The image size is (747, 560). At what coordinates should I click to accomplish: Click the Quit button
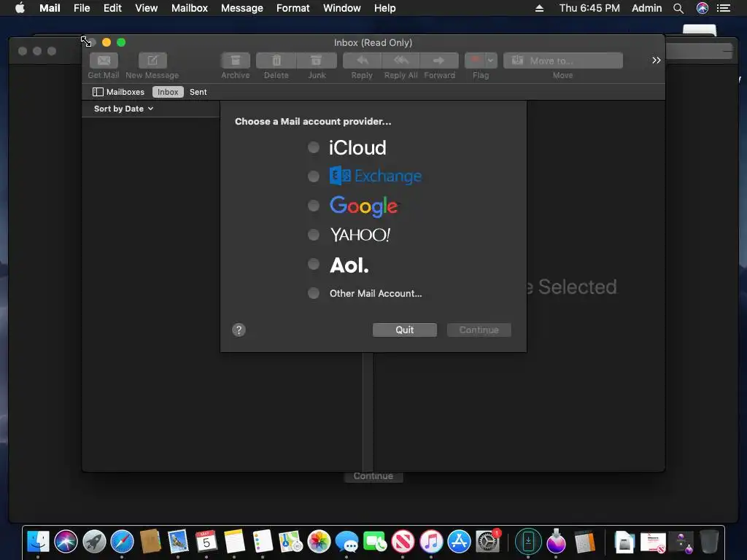pos(404,330)
